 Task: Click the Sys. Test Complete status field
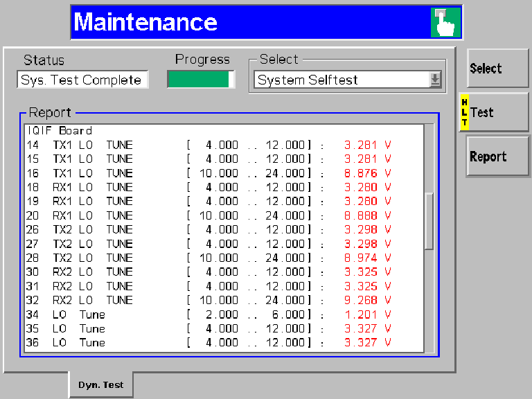[82, 80]
